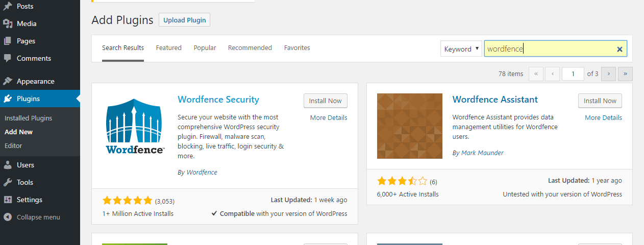Click the Plugins plug icon
Image resolution: width=644 pixels, height=245 pixels.
click(8, 99)
